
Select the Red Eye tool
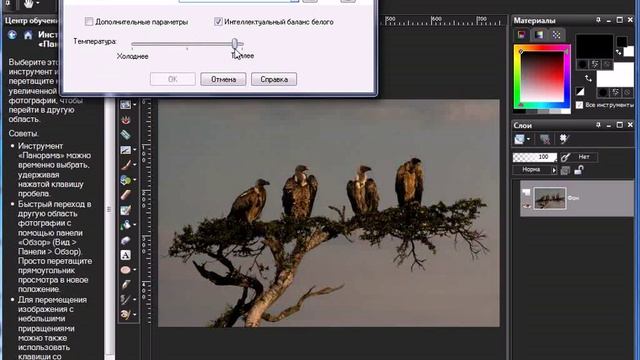pyautogui.click(x=125, y=120)
